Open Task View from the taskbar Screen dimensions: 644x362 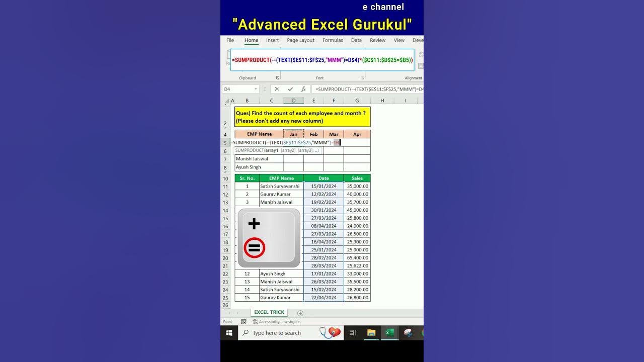352,332
